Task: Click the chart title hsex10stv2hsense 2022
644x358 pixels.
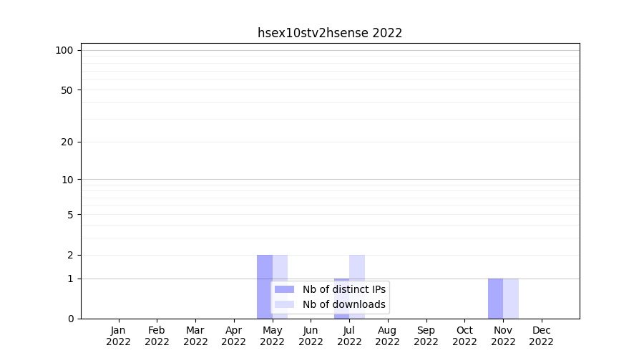Action: pos(330,33)
